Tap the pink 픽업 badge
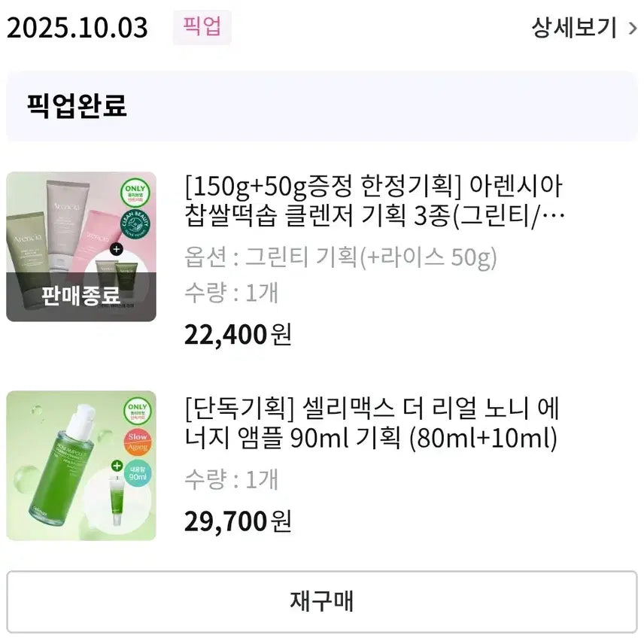The image size is (644, 644). coord(202,27)
